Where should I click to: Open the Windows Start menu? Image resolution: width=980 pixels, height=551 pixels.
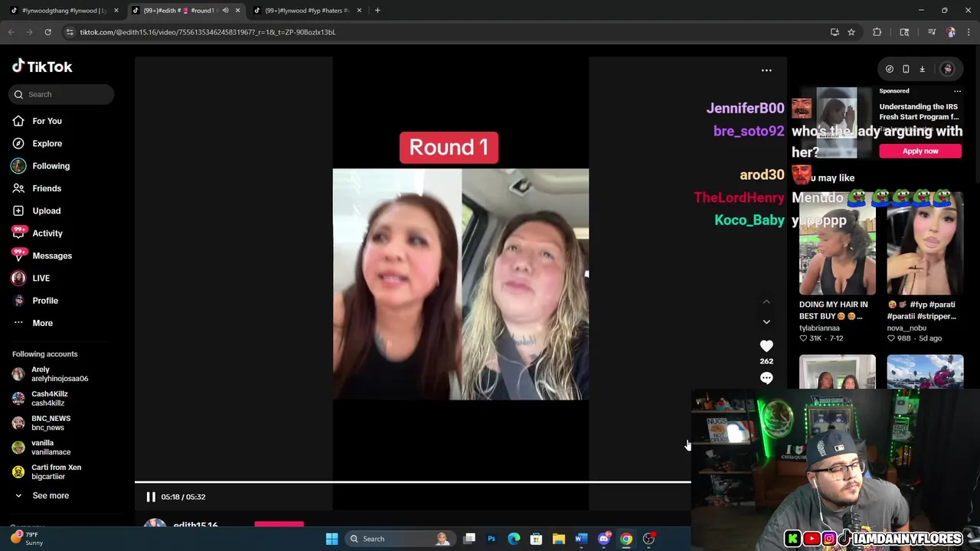[332, 539]
